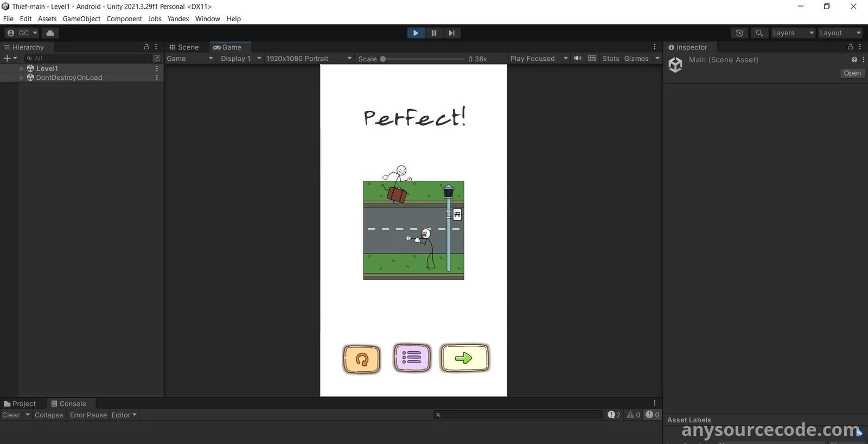The height and width of the screenshot is (444, 868).
Task: Switch to the Scene tab
Action: tap(184, 47)
